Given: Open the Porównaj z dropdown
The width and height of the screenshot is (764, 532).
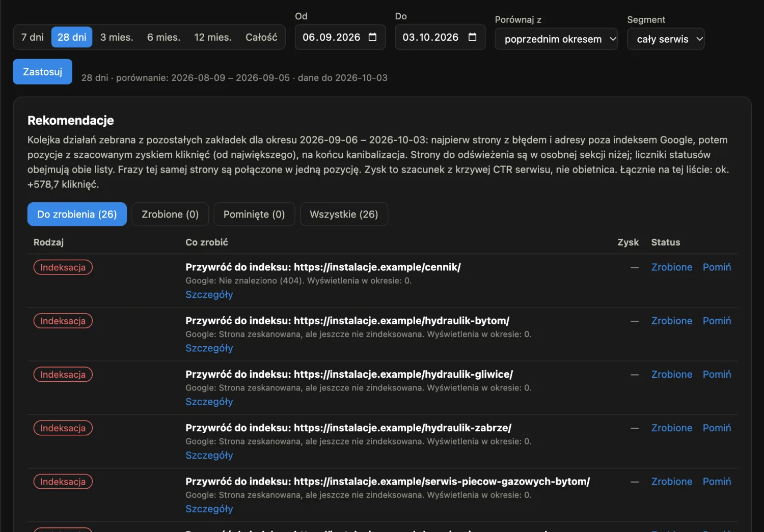Looking at the screenshot, I should [556, 39].
